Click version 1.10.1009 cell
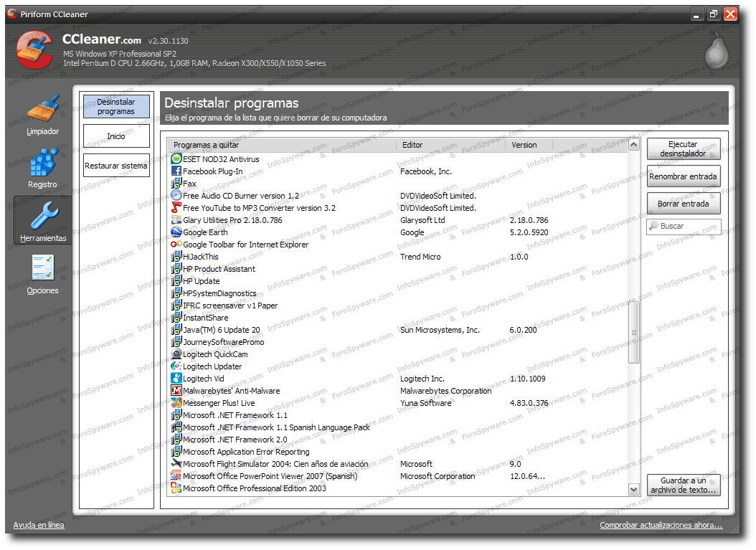 [527, 379]
